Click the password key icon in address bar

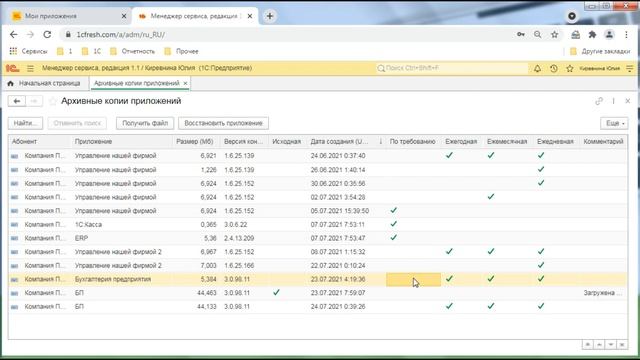tap(521, 35)
